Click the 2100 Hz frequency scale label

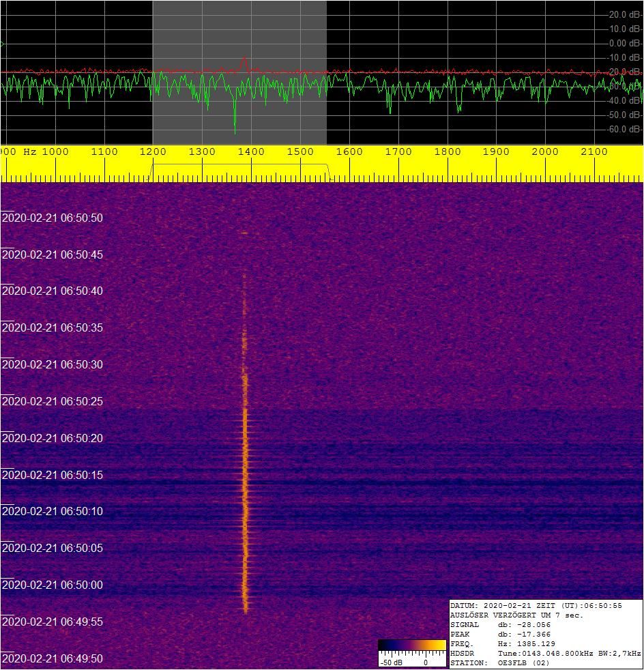tap(594, 151)
